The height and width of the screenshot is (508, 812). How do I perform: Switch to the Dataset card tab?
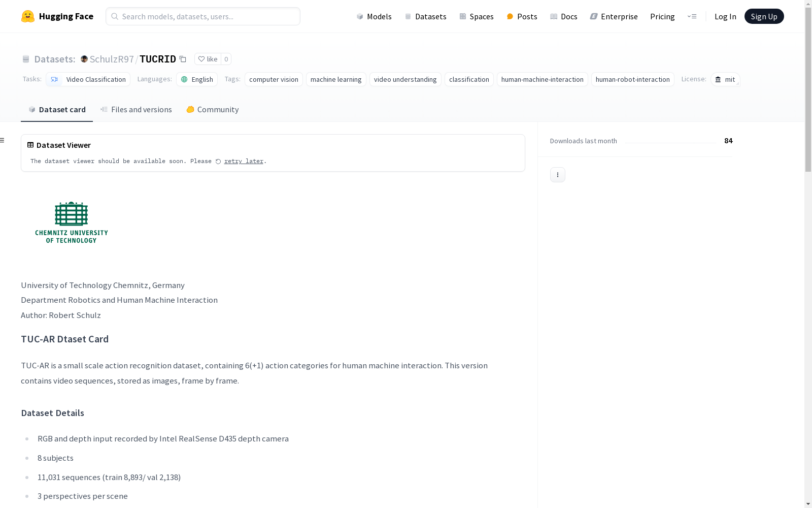(57, 110)
